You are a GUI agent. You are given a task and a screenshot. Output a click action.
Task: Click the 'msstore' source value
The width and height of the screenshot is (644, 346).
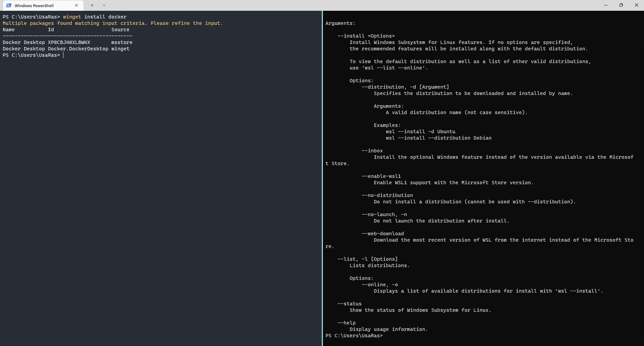click(122, 42)
